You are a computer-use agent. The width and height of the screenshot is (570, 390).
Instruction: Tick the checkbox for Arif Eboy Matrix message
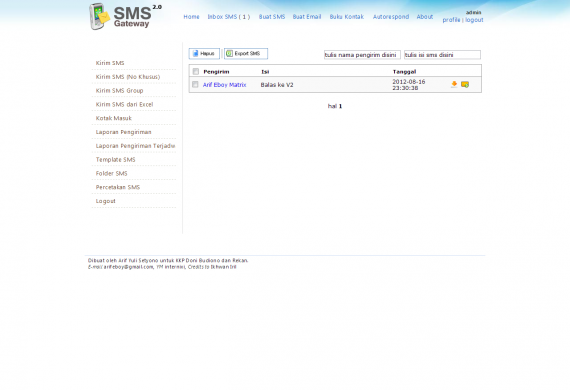[195, 84]
